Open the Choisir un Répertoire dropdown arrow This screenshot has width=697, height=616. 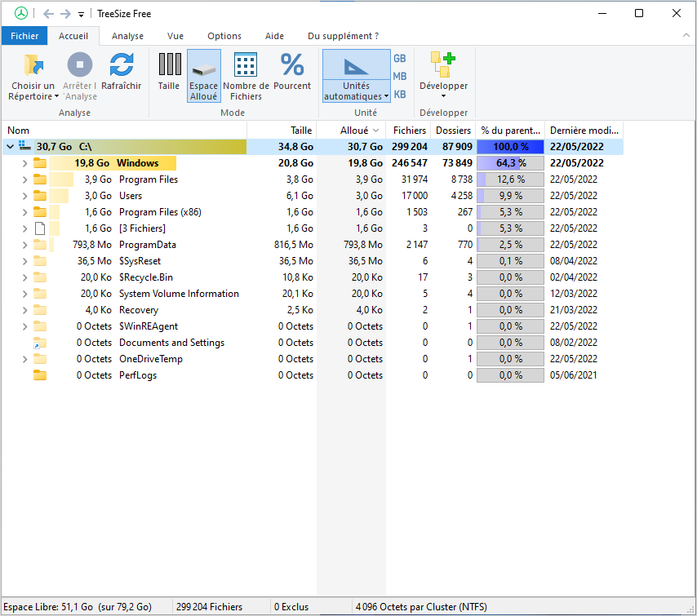click(56, 96)
